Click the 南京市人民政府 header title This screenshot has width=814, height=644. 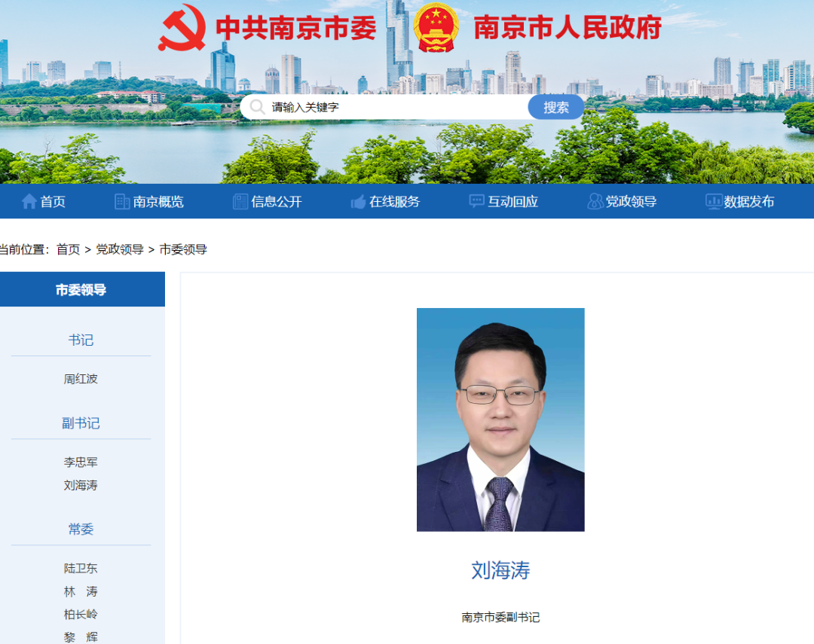(568, 28)
